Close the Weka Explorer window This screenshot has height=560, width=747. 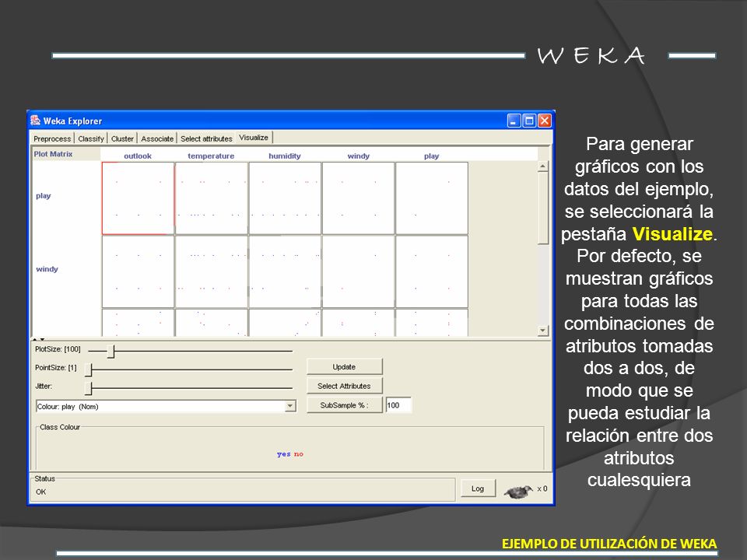click(x=545, y=121)
